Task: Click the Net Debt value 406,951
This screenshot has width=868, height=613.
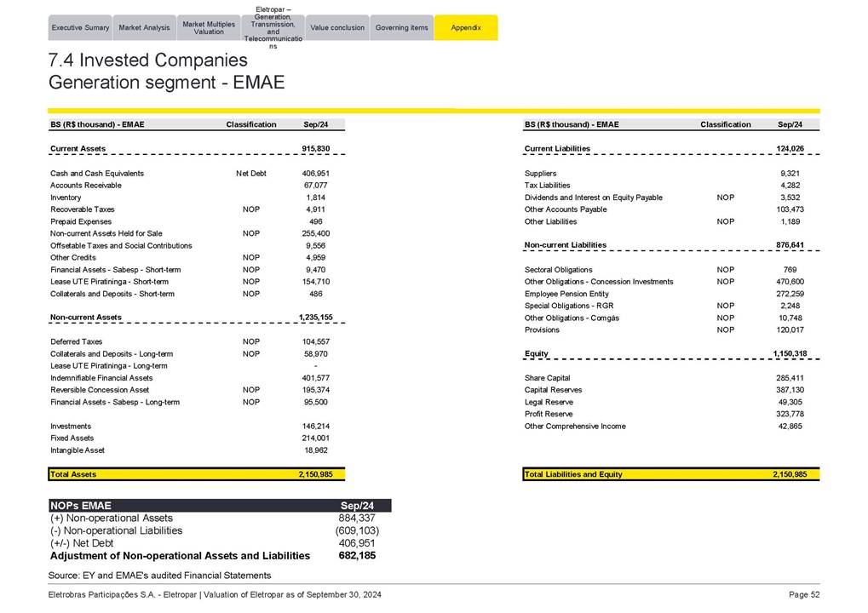Action: point(357,543)
